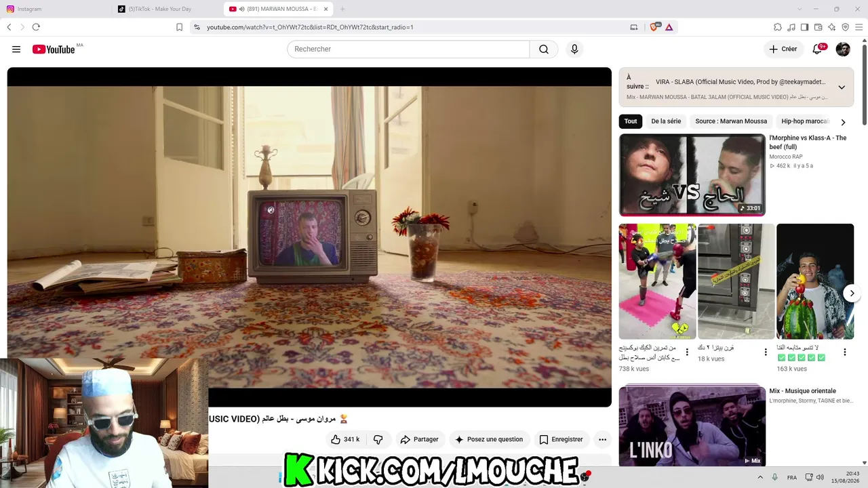Open install/cast icon in address bar
868x488 pixels.
pyautogui.click(x=634, y=27)
